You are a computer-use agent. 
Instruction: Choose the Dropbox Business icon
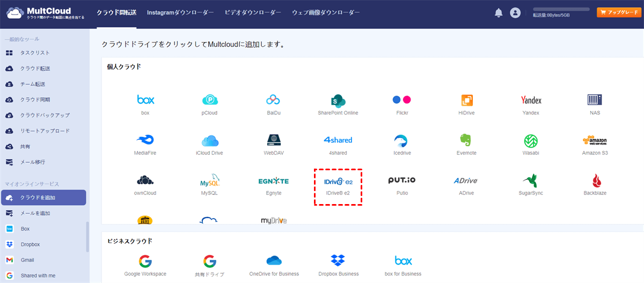click(x=338, y=261)
